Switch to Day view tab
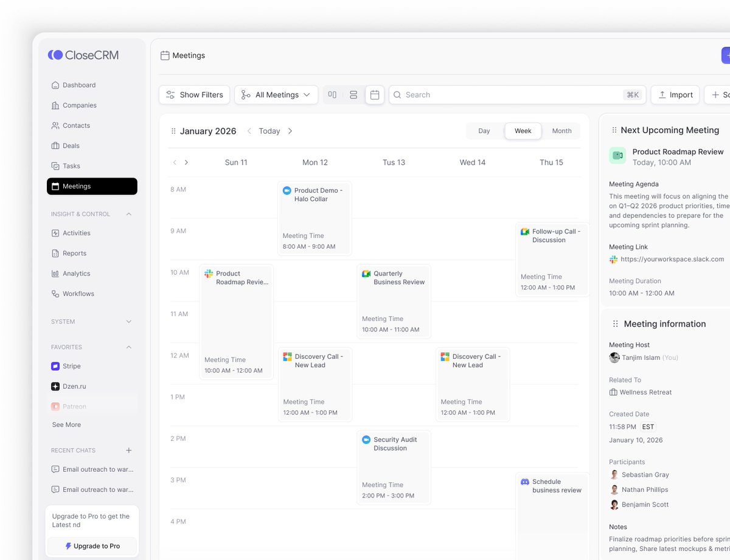 click(484, 131)
